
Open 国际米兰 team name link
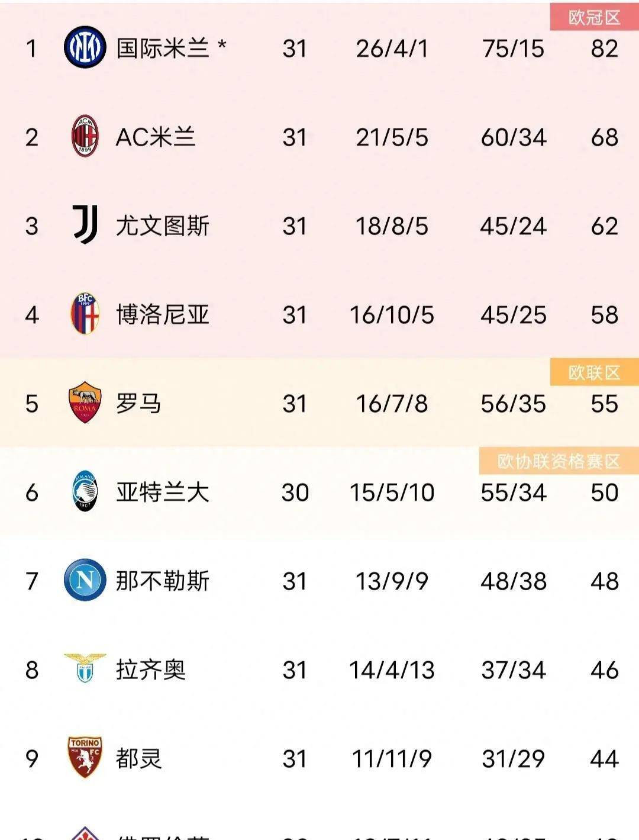coord(163,49)
